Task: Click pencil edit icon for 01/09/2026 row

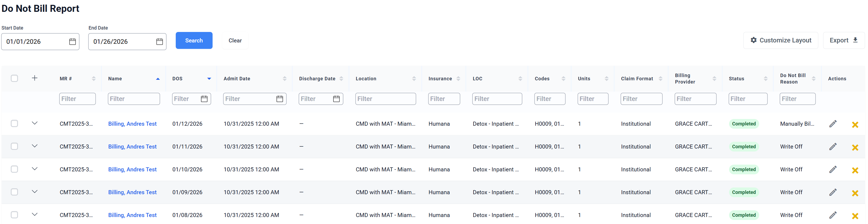Action: coord(833,192)
